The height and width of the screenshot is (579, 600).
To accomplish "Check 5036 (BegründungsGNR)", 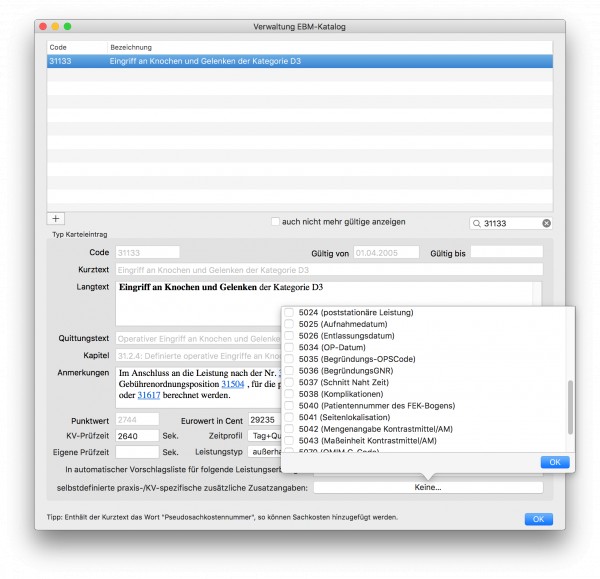I will [289, 370].
